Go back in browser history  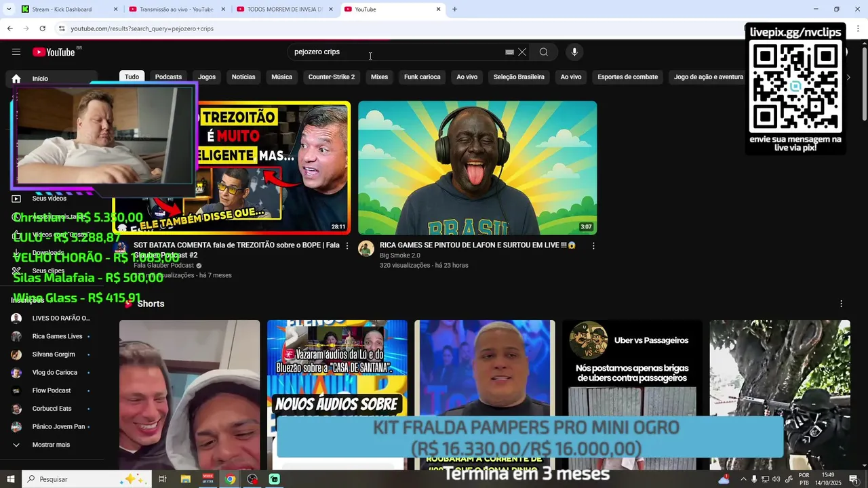click(9, 28)
